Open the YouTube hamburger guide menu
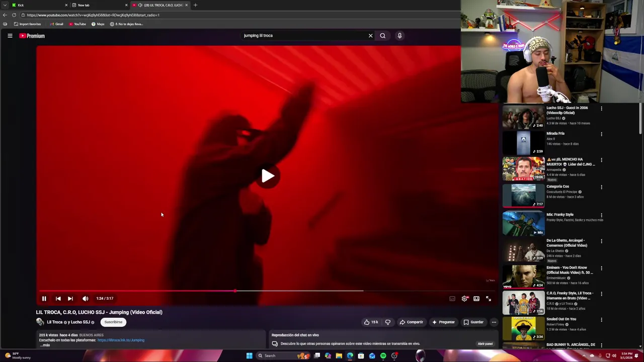This screenshot has width=644, height=362. point(10,36)
